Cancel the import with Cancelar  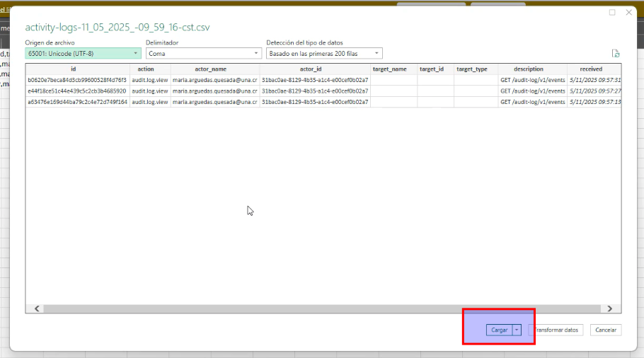(x=606, y=330)
